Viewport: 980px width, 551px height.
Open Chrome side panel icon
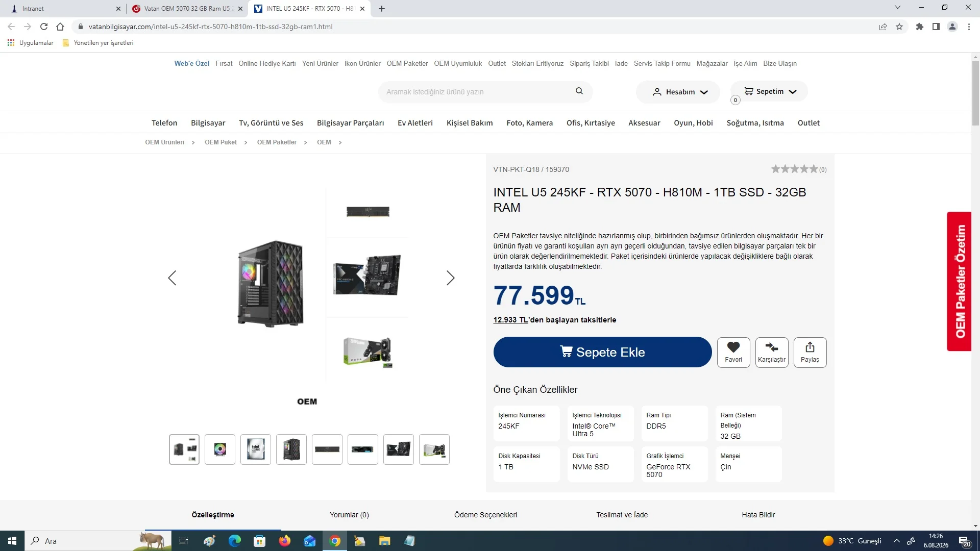point(936,27)
